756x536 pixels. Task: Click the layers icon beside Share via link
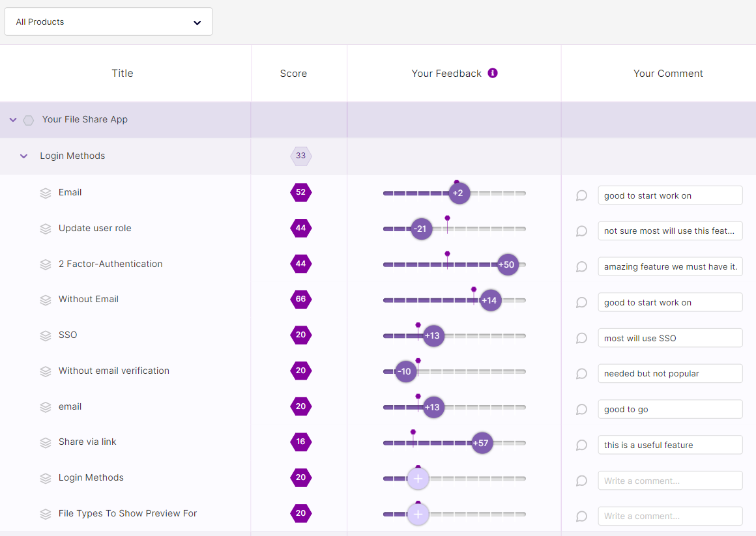pyautogui.click(x=46, y=442)
